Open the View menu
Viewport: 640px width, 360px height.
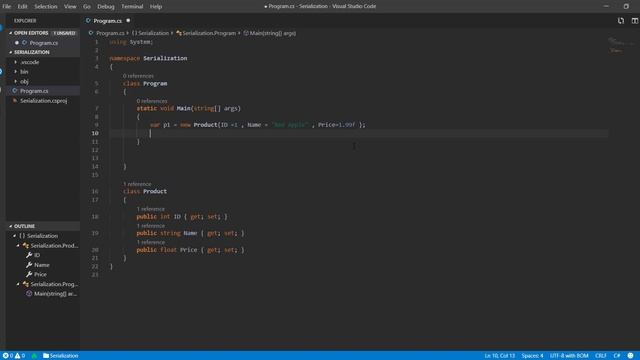coord(70,7)
